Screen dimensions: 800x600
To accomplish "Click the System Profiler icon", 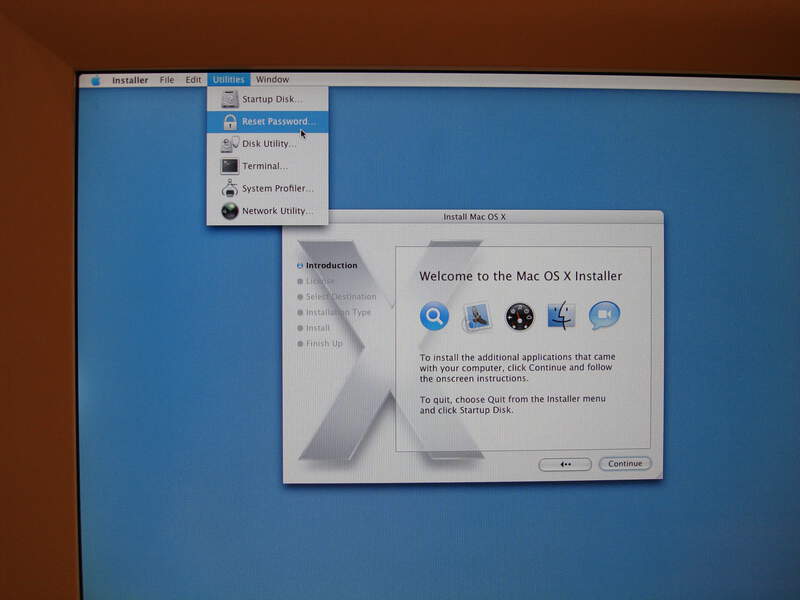I will click(230, 188).
